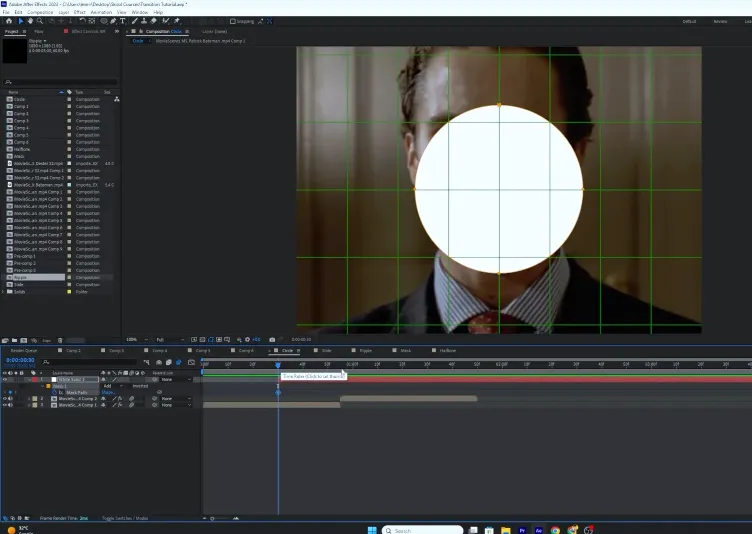752x534 pixels.
Task: Click the shy layers icon in timeline
Action: [x=159, y=362]
